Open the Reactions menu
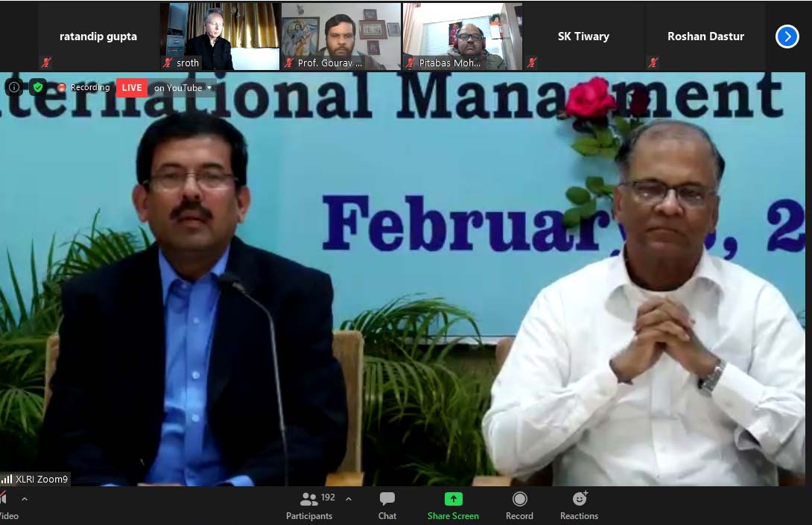The image size is (812, 525). pyautogui.click(x=579, y=505)
